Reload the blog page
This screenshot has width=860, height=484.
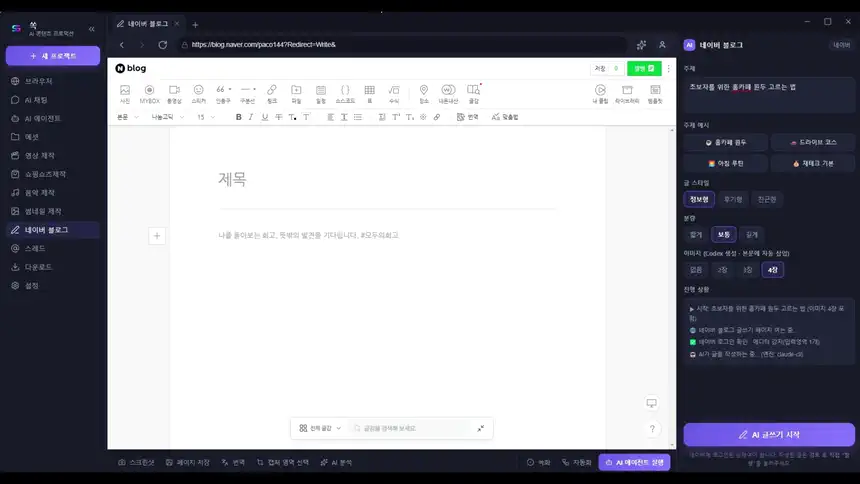coord(162,45)
